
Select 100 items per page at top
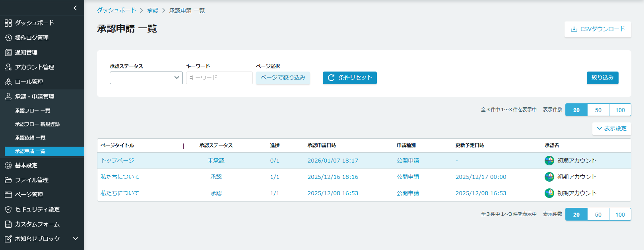[620, 110]
